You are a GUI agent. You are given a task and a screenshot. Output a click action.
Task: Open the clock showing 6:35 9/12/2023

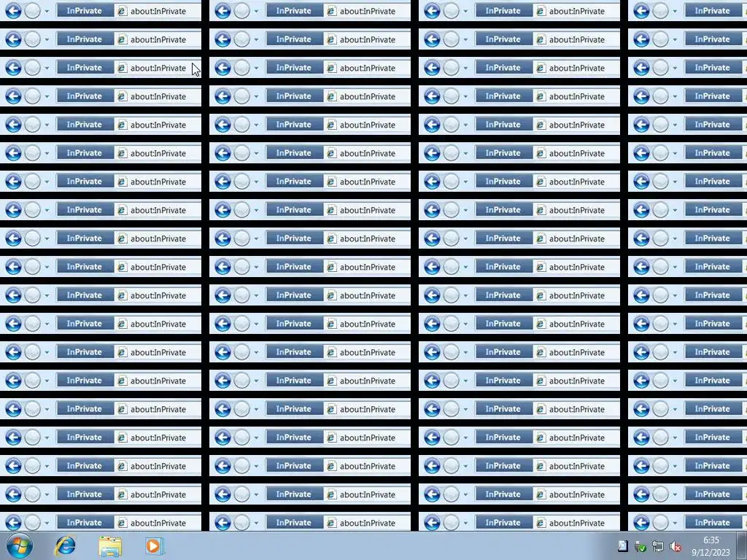pos(711,546)
